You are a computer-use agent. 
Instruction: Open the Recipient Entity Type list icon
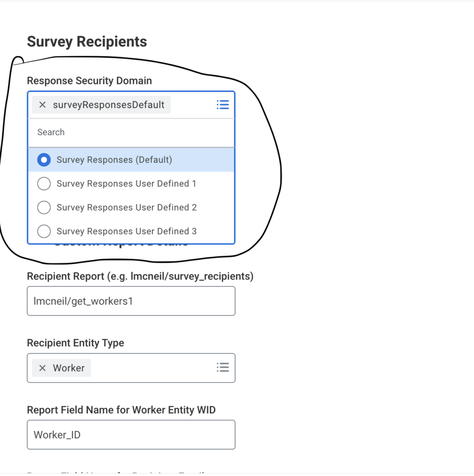(223, 368)
